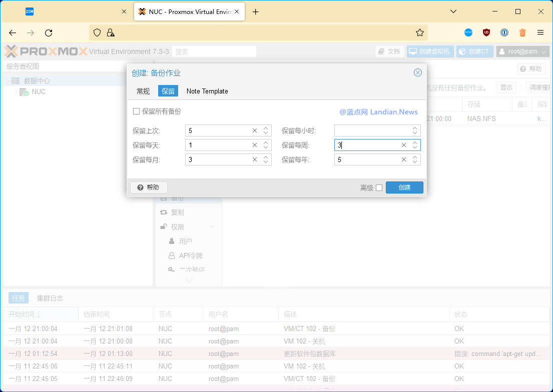Open new browser tab with plus icon
This screenshot has height=392, width=553.
[x=255, y=12]
